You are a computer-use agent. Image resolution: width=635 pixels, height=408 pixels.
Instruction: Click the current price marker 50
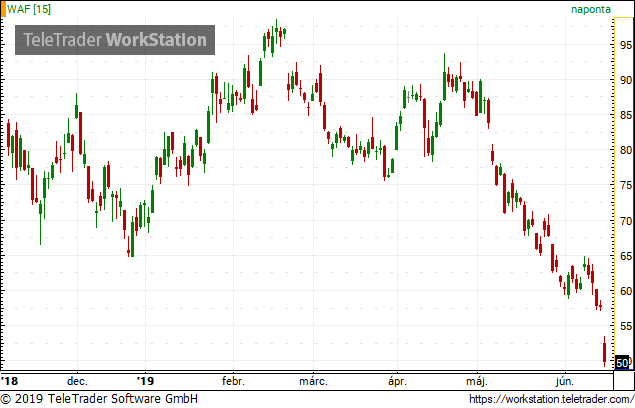(x=622, y=362)
